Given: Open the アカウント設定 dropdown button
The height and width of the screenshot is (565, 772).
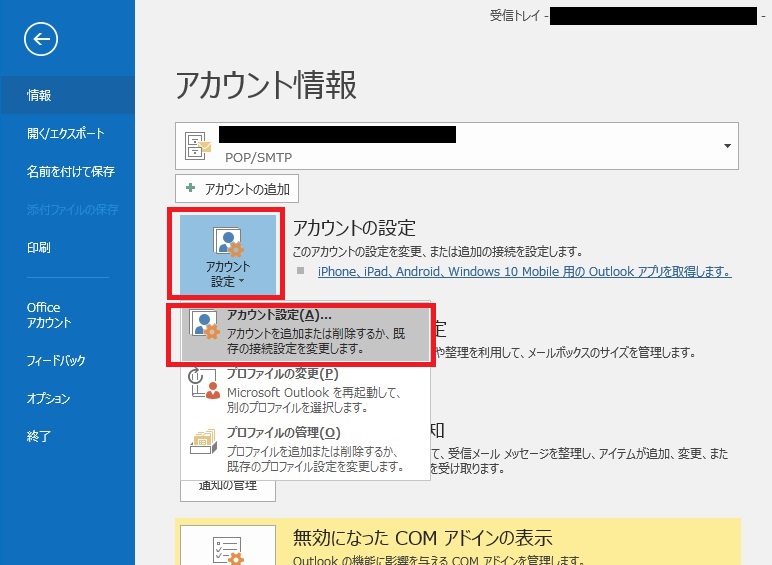Looking at the screenshot, I should [227, 254].
